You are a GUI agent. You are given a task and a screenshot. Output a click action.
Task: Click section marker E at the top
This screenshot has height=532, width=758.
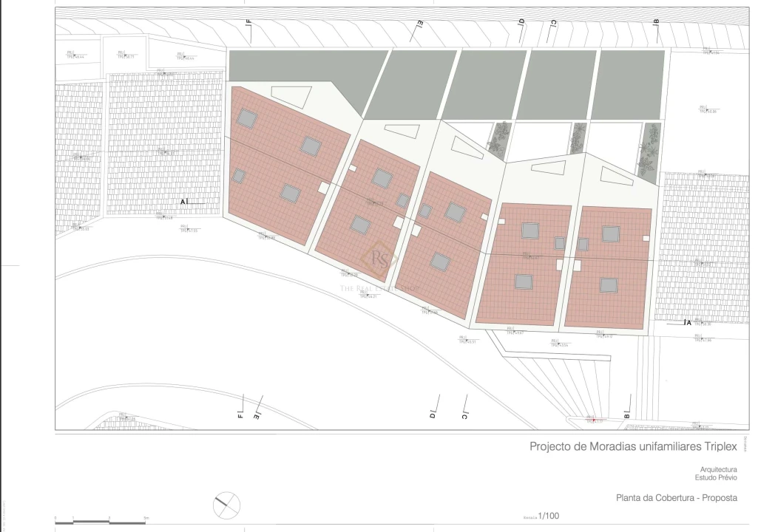(x=419, y=26)
